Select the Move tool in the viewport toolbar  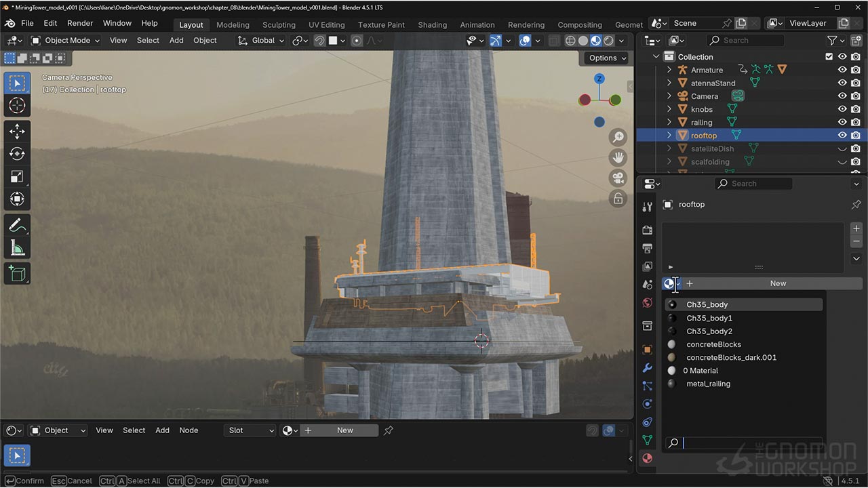pyautogui.click(x=17, y=131)
